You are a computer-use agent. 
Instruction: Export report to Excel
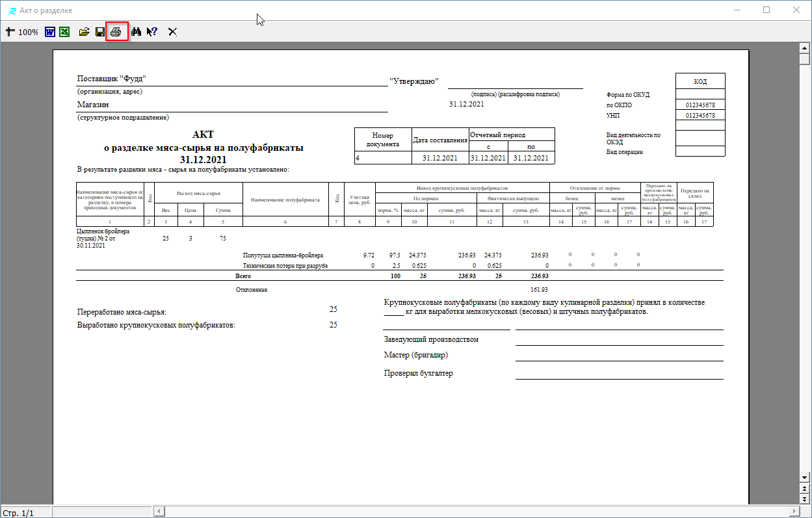[x=64, y=31]
